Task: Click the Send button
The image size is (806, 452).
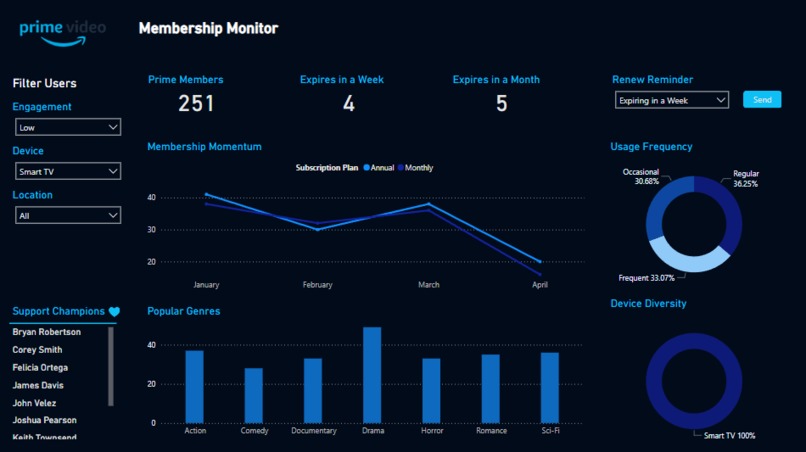Action: pyautogui.click(x=762, y=100)
